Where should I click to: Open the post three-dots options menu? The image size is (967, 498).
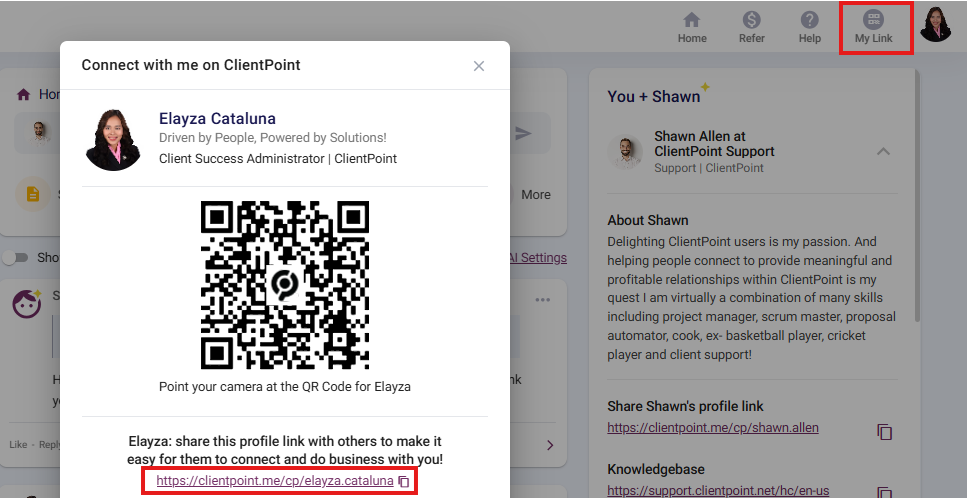[x=543, y=300]
